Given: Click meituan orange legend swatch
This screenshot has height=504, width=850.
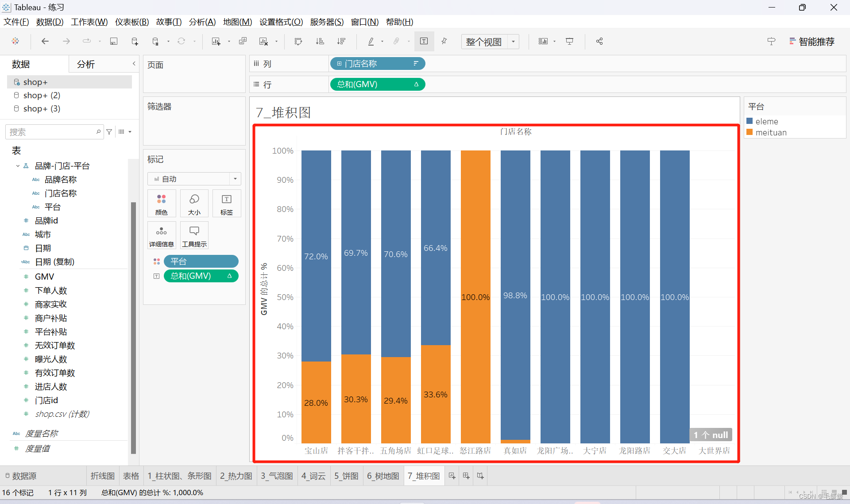Looking at the screenshot, I should [750, 132].
